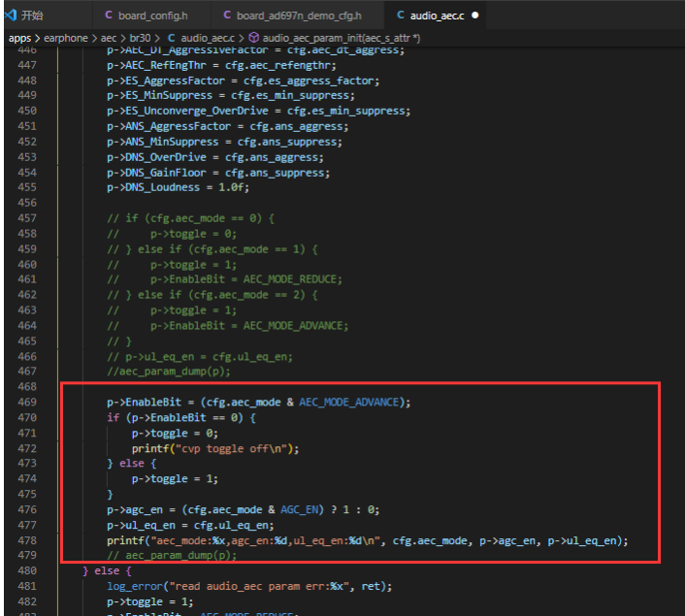Click p->ANS_MinSuppress assignment on line 452
Image resolution: width=685 pixels, height=616 pixels.
pos(224,142)
